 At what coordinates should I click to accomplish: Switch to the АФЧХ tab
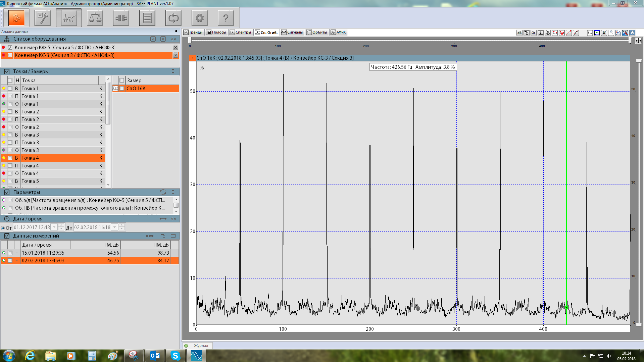tap(339, 32)
